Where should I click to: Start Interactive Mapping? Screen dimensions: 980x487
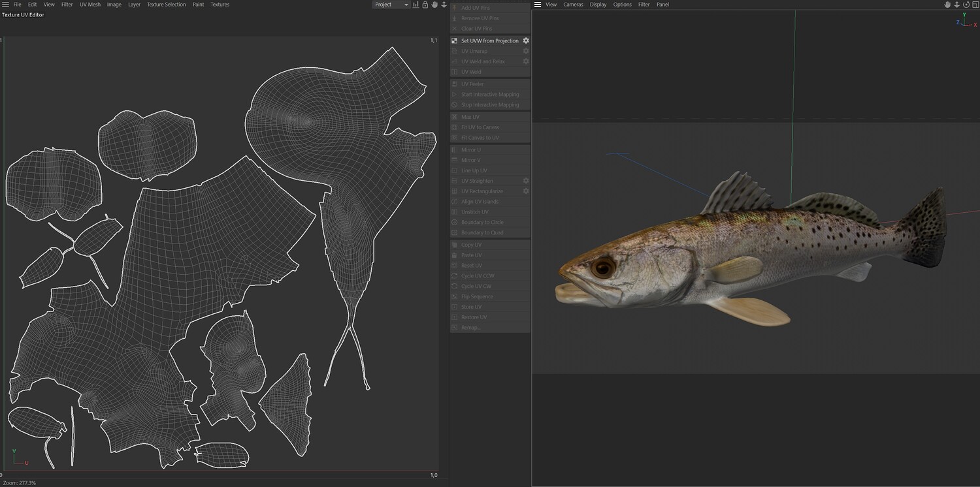490,95
